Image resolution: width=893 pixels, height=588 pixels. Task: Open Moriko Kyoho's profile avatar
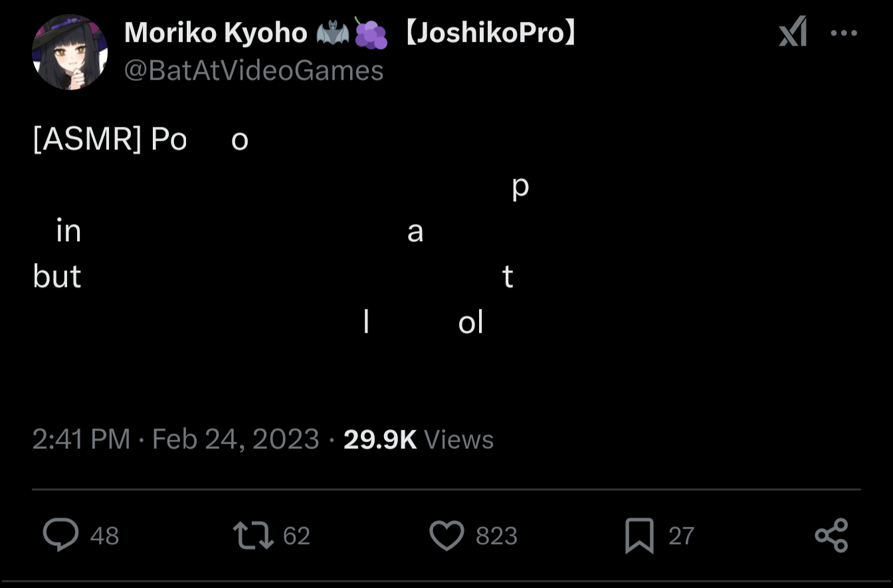pyautogui.click(x=70, y=52)
